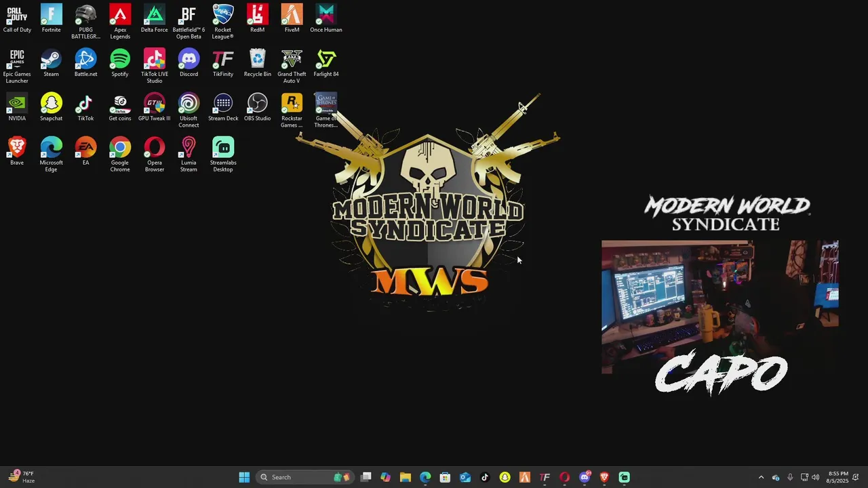The height and width of the screenshot is (488, 868).
Task: Select the Fortnite desktop shortcut
Action: 51,18
